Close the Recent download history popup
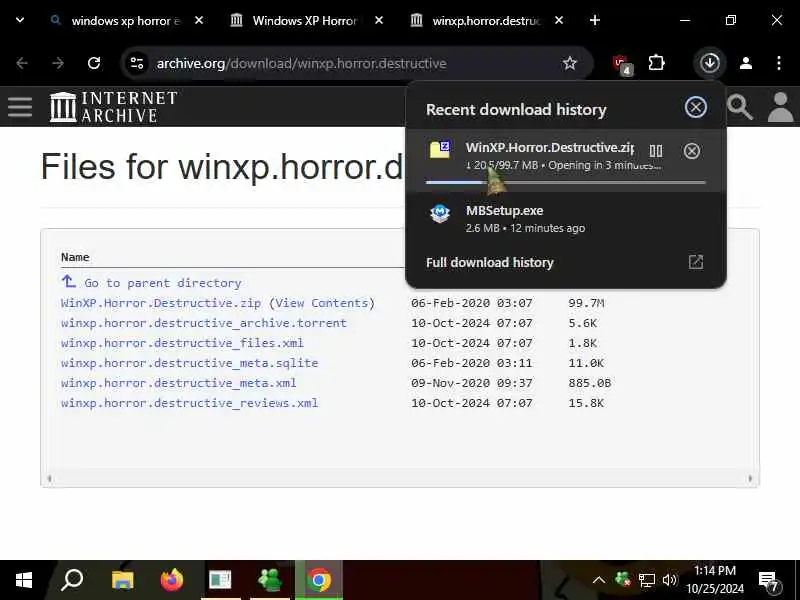 pos(695,107)
